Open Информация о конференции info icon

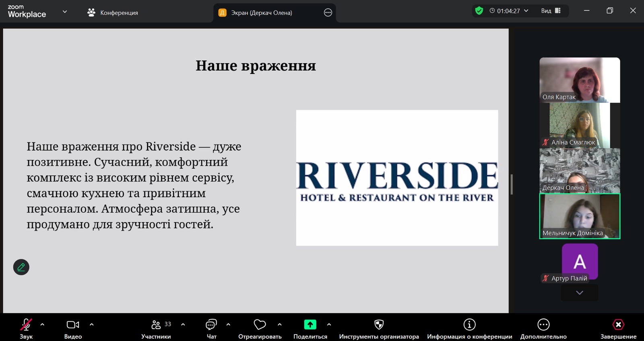469,324
